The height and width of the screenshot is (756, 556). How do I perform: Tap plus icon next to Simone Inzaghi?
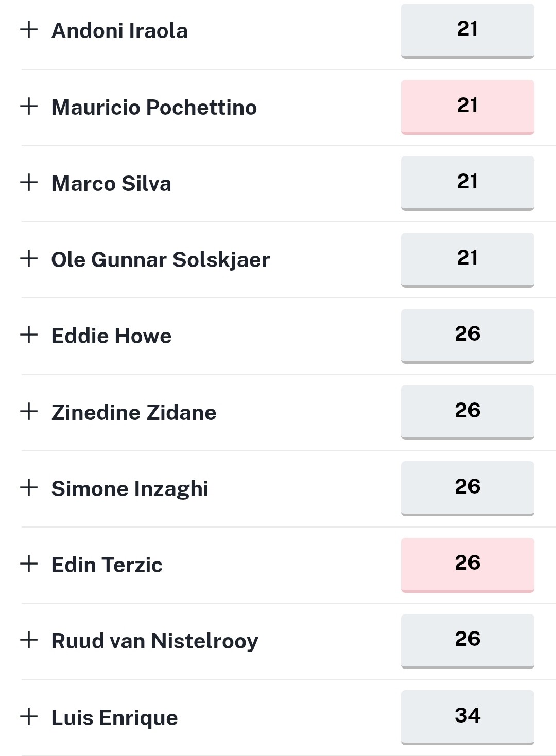[x=29, y=488]
